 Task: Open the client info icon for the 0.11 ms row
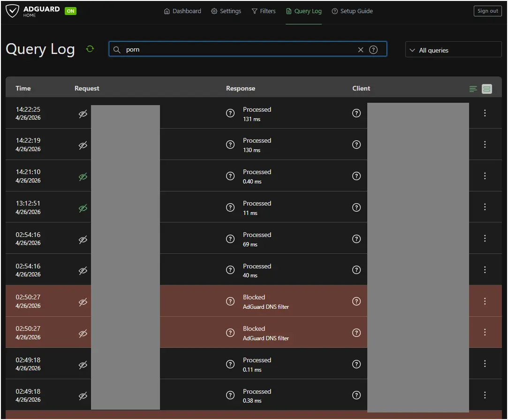click(356, 364)
